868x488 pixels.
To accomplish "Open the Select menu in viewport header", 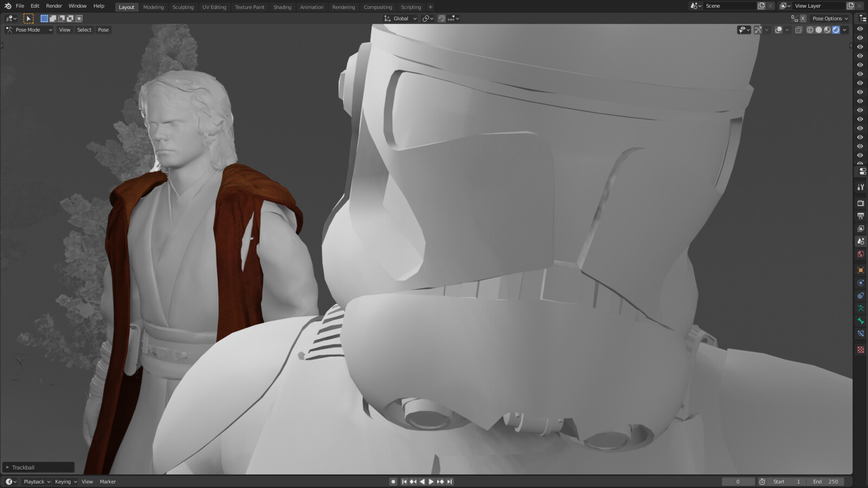I will [x=84, y=30].
